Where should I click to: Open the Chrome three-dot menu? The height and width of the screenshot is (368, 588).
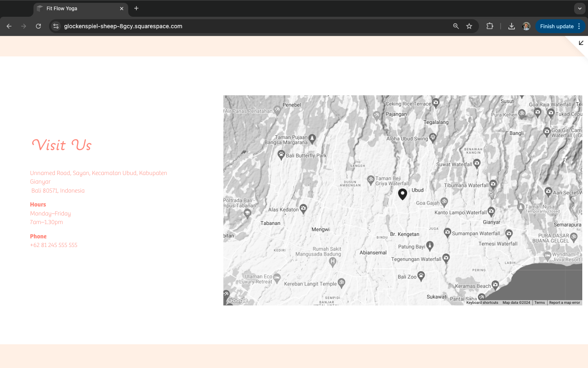[579, 26]
